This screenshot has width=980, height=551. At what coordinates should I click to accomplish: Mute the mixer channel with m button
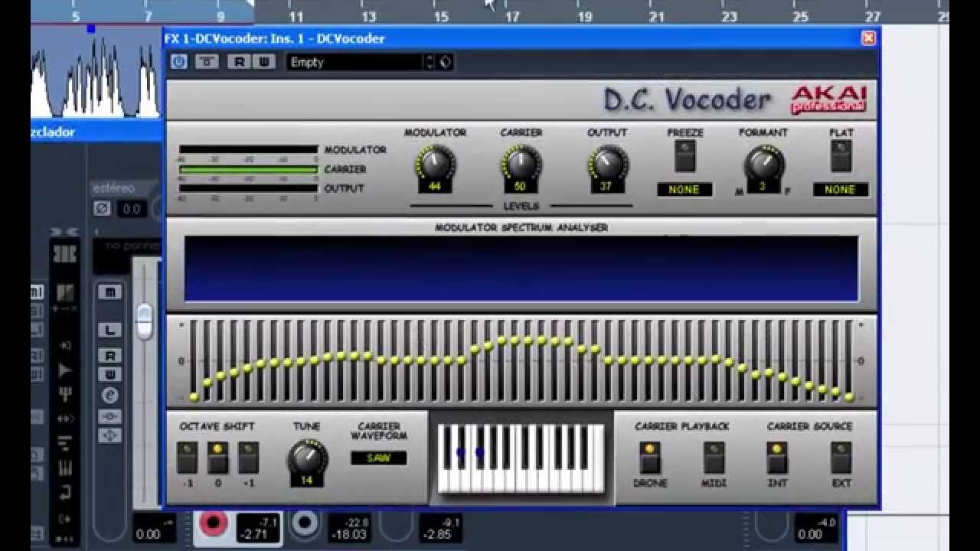[x=109, y=292]
